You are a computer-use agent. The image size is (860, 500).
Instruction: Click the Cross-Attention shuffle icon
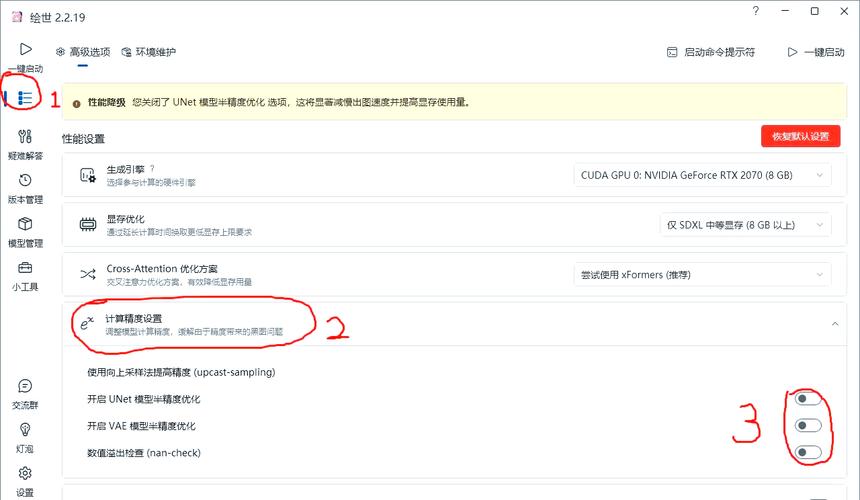[x=88, y=274]
